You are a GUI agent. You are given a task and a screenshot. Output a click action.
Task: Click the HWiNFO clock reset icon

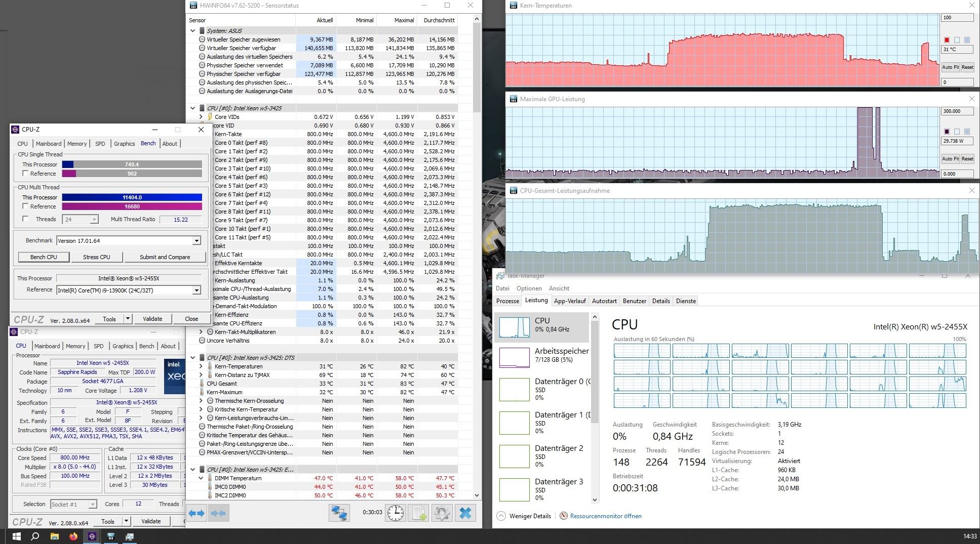[395, 513]
